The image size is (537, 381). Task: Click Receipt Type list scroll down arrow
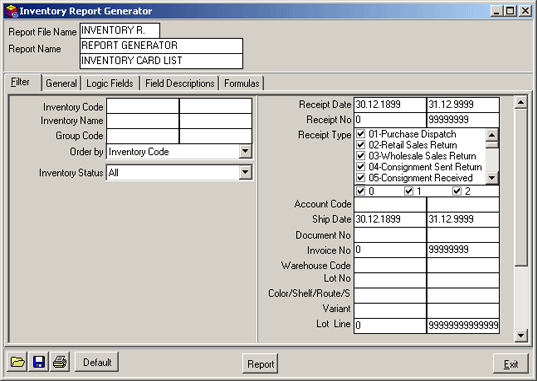coord(492,178)
